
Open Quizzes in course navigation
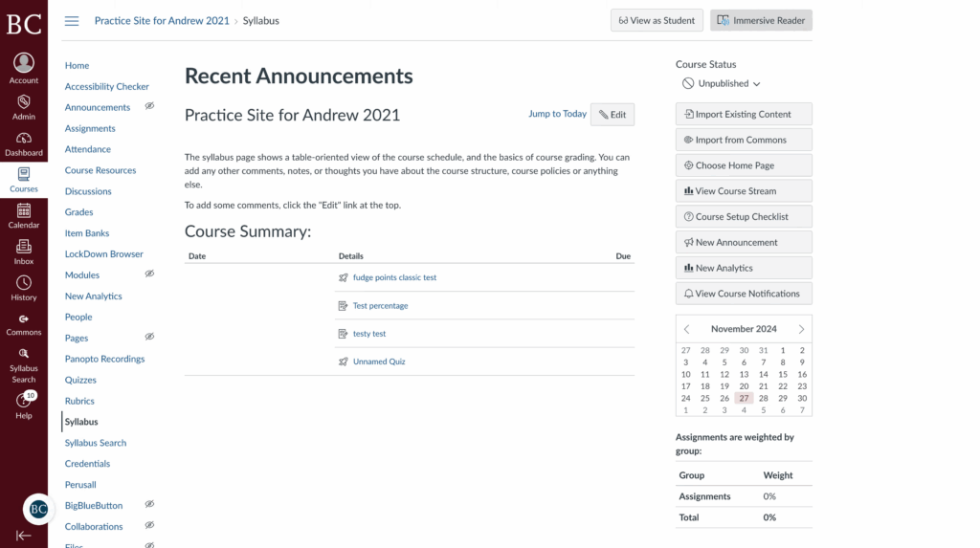point(80,380)
